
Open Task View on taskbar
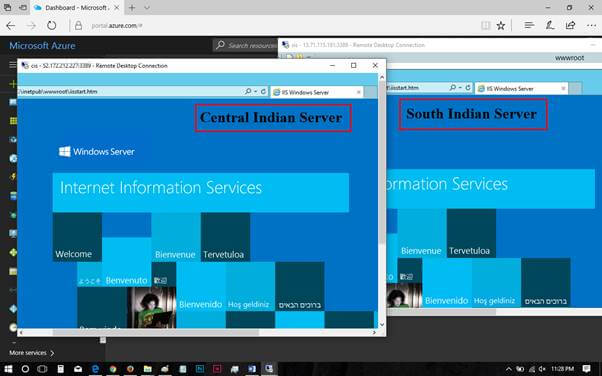(42, 369)
